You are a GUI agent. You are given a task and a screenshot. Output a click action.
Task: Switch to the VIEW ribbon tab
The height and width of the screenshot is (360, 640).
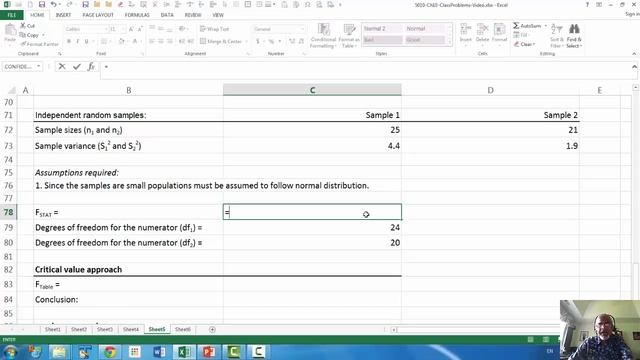point(218,15)
